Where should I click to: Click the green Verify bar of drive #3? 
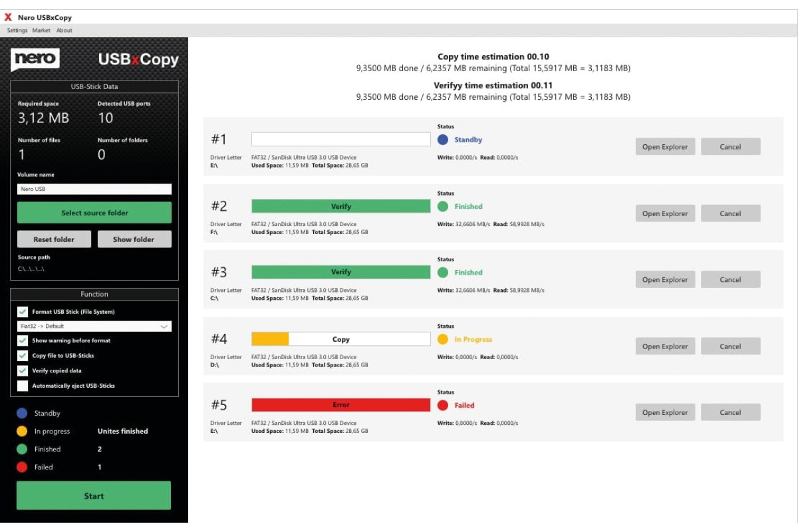click(341, 272)
